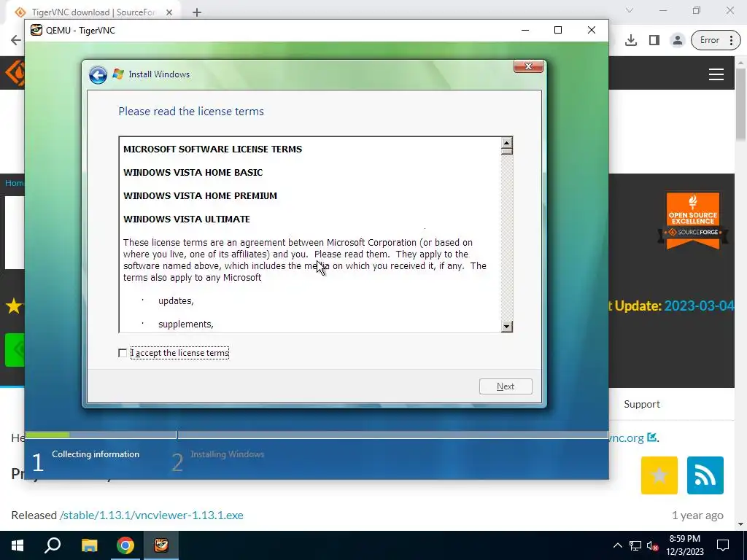Click the license text scroll down arrow
This screenshot has height=560, width=747.
[x=506, y=326]
